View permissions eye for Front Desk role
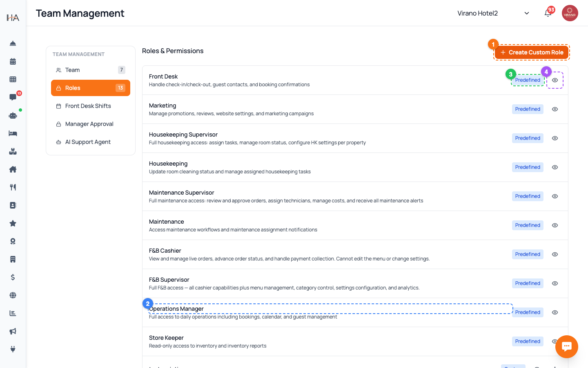The height and width of the screenshot is (368, 588). [x=555, y=80]
